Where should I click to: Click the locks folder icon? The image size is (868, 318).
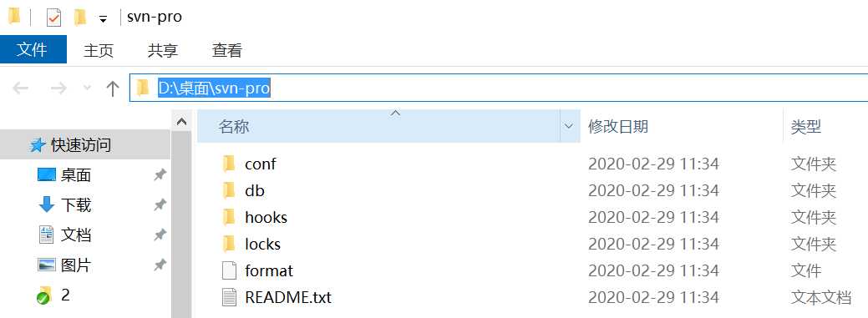(x=229, y=244)
